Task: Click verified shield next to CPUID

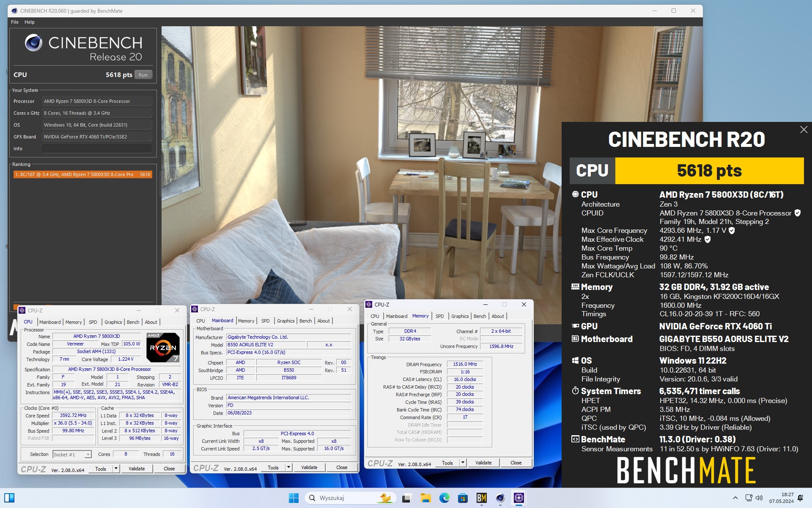Action: click(x=797, y=213)
